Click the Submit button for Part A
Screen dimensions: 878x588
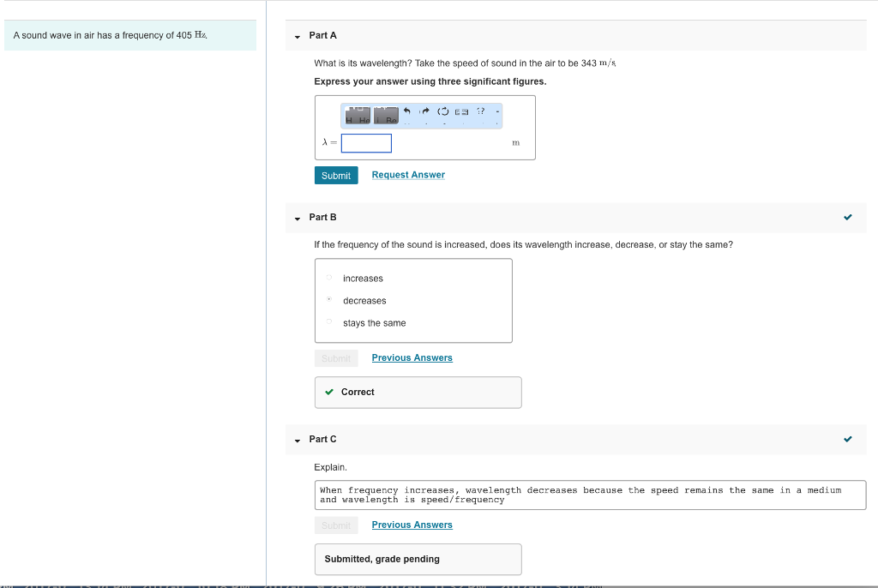[336, 175]
